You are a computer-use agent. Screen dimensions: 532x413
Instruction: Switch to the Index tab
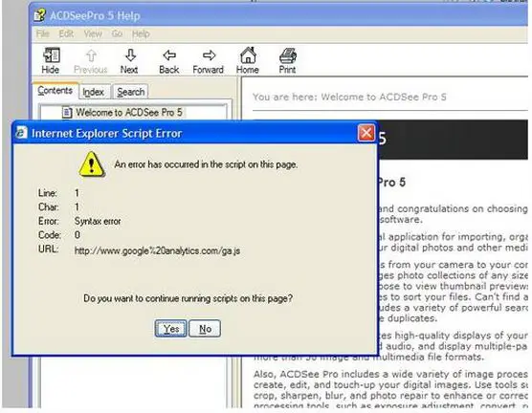pos(94,92)
